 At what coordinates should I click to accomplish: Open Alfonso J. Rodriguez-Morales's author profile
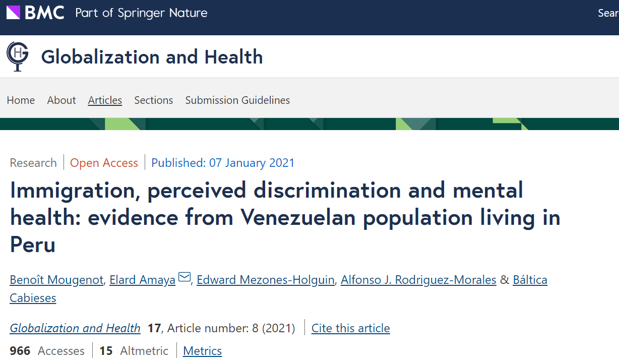pos(418,279)
